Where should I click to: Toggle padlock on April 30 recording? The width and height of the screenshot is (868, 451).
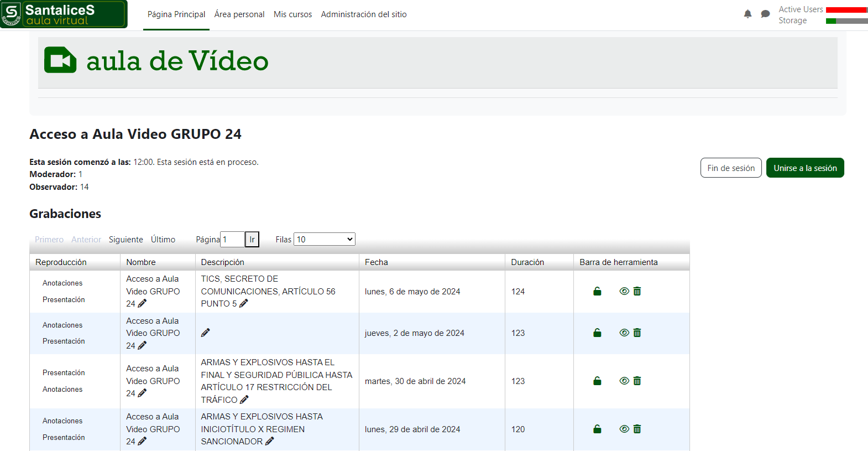tap(597, 381)
